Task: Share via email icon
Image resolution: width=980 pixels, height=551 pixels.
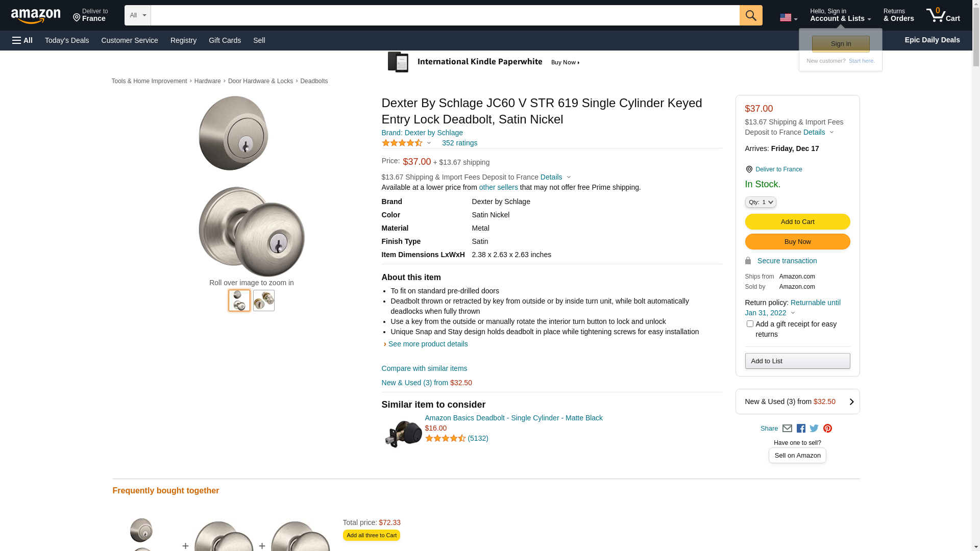Action: (x=787, y=429)
